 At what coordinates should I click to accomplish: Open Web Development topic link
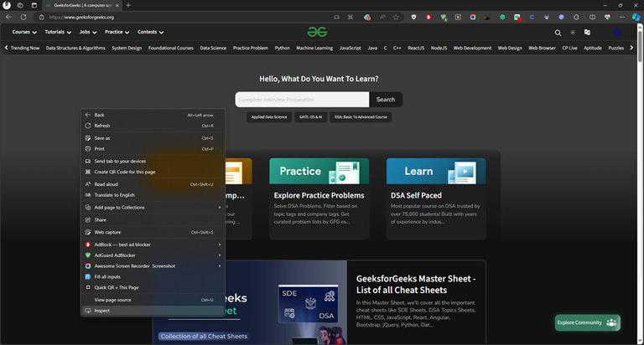click(x=472, y=48)
